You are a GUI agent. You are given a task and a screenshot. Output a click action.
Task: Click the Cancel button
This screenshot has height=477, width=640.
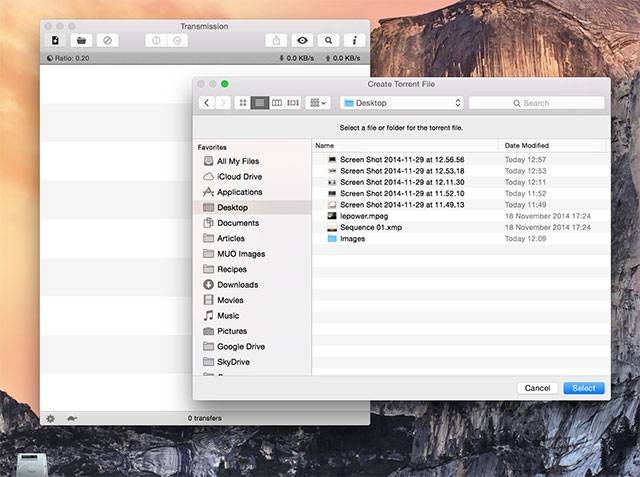537,388
